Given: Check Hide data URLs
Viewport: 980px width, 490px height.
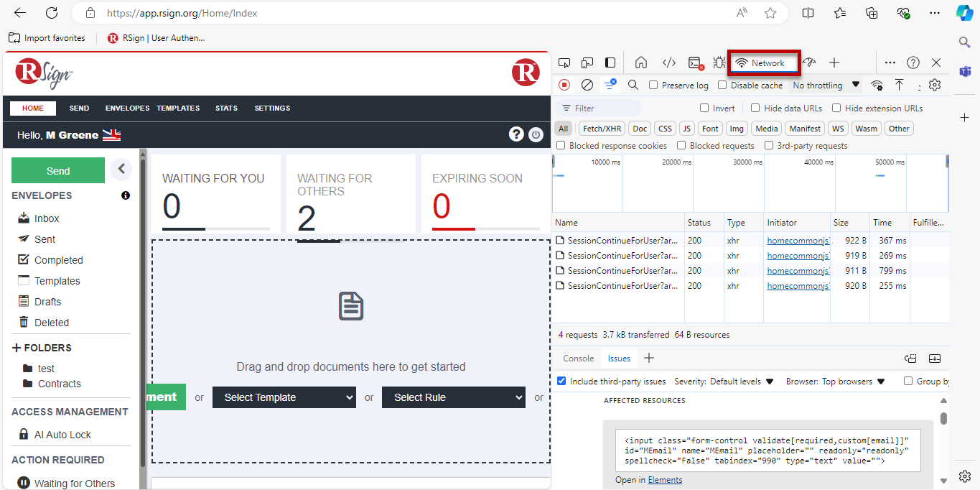Looking at the screenshot, I should click(755, 108).
